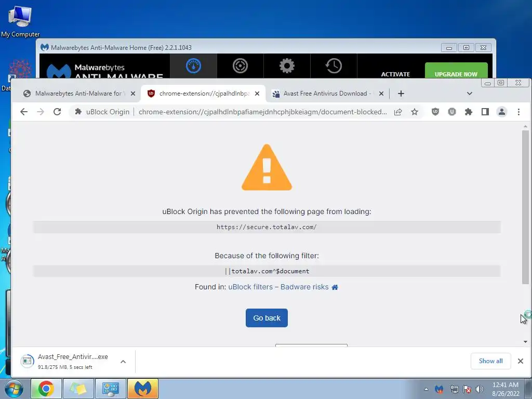Close the chrome-extension blocked tab
Image resolution: width=532 pixels, height=399 pixels.
257,94
